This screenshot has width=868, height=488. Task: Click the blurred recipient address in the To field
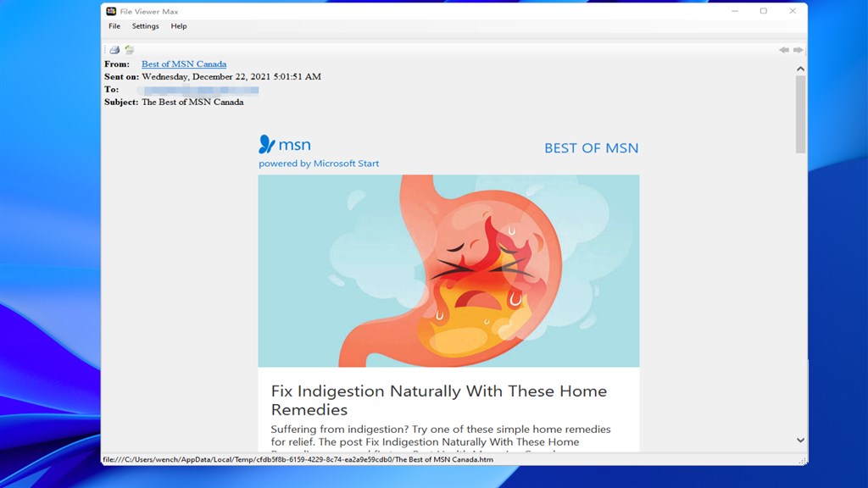click(198, 90)
